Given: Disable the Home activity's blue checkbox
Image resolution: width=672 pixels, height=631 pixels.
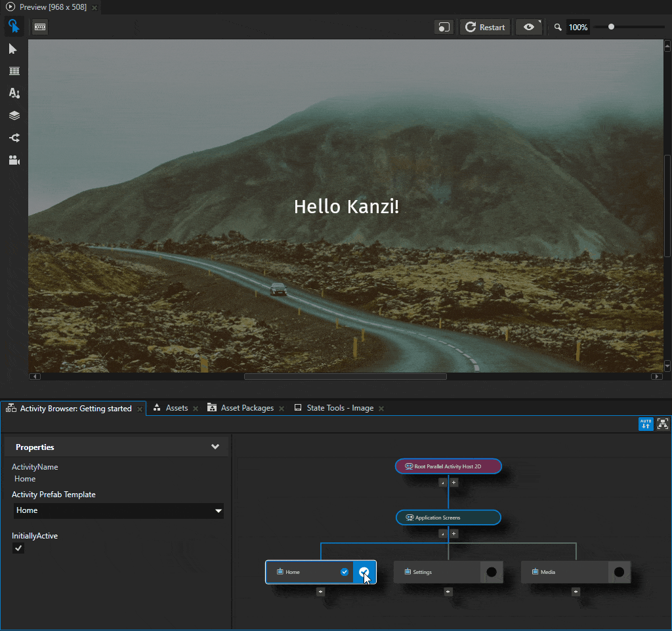Looking at the screenshot, I should [345, 572].
